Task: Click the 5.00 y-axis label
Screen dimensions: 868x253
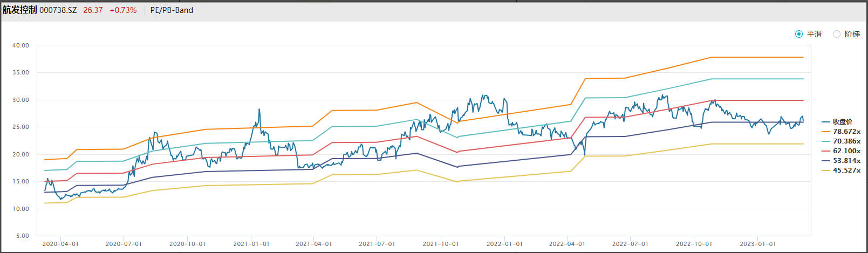Action: tap(23, 236)
